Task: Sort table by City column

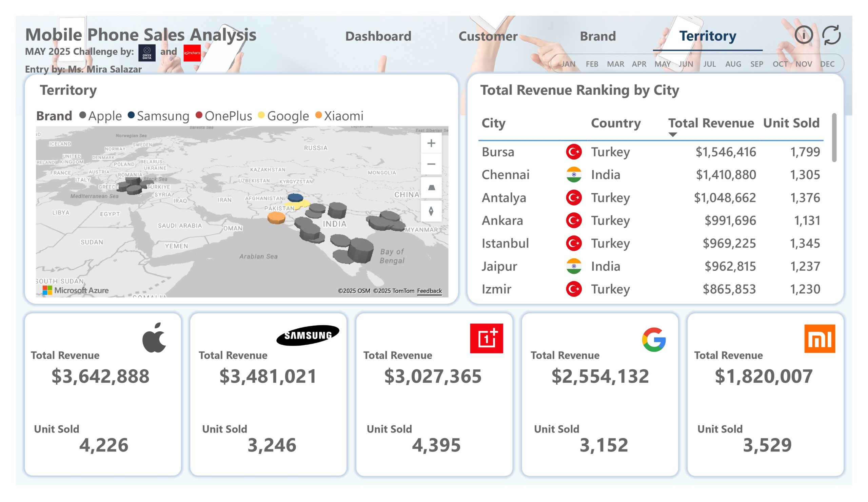Action: pyautogui.click(x=493, y=123)
